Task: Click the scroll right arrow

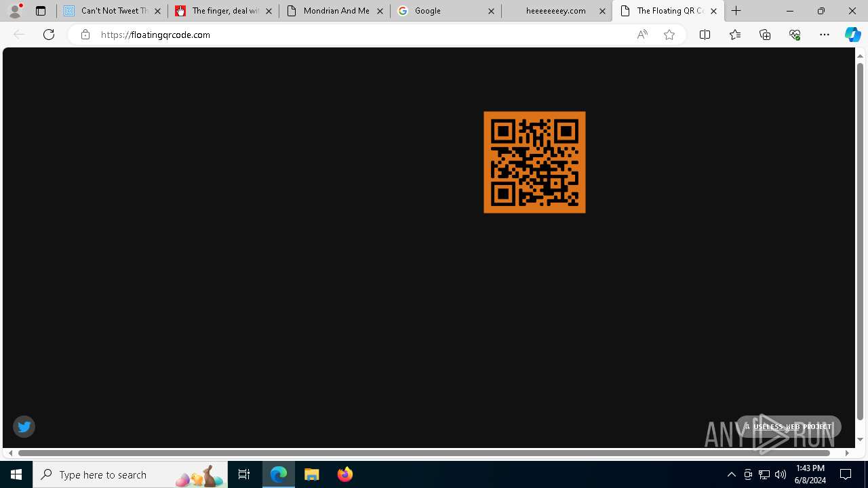Action: coord(847,453)
